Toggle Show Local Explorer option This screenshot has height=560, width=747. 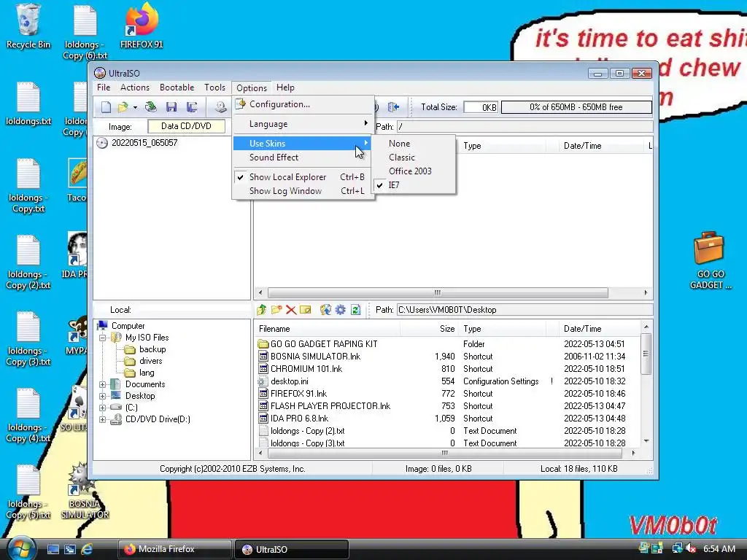pyautogui.click(x=303, y=177)
